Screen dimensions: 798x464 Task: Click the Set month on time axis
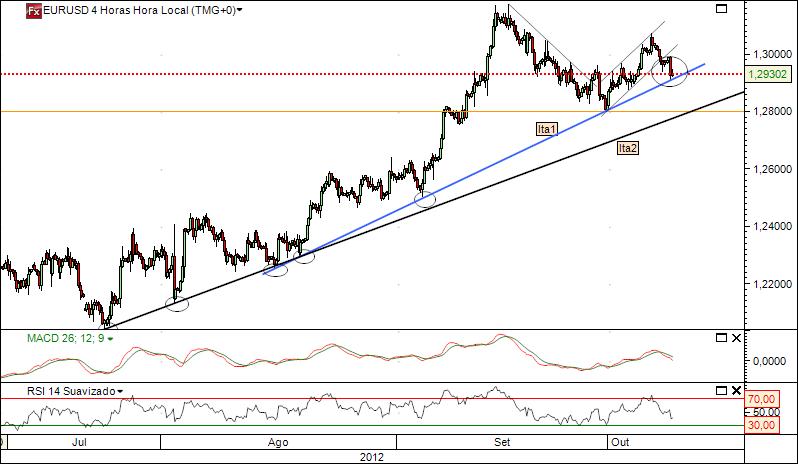pos(502,442)
